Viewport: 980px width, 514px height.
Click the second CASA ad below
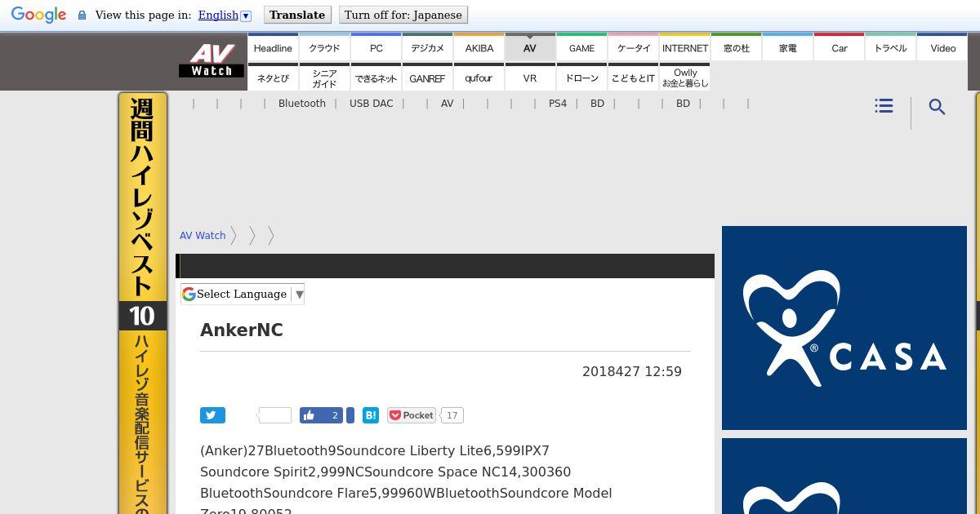pos(844,476)
